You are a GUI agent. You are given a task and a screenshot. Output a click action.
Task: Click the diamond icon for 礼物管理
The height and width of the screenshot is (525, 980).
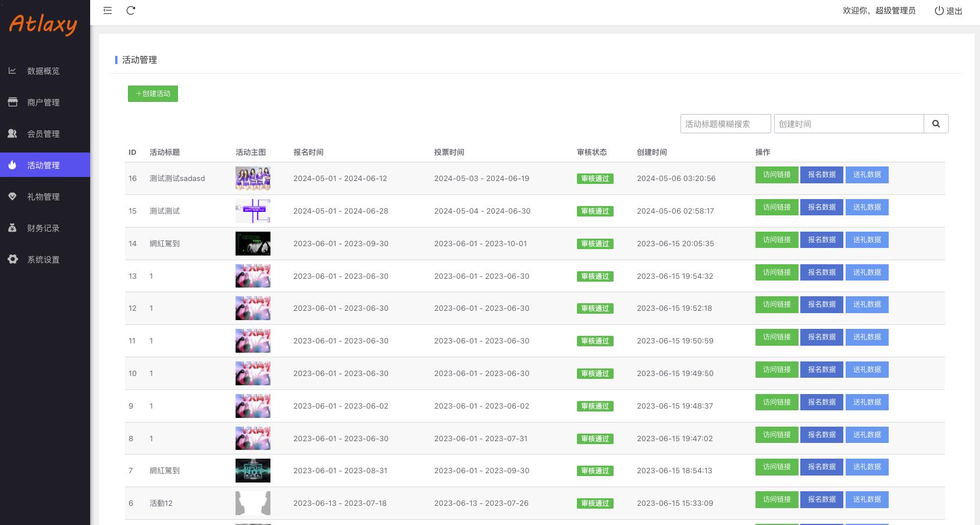pos(12,197)
